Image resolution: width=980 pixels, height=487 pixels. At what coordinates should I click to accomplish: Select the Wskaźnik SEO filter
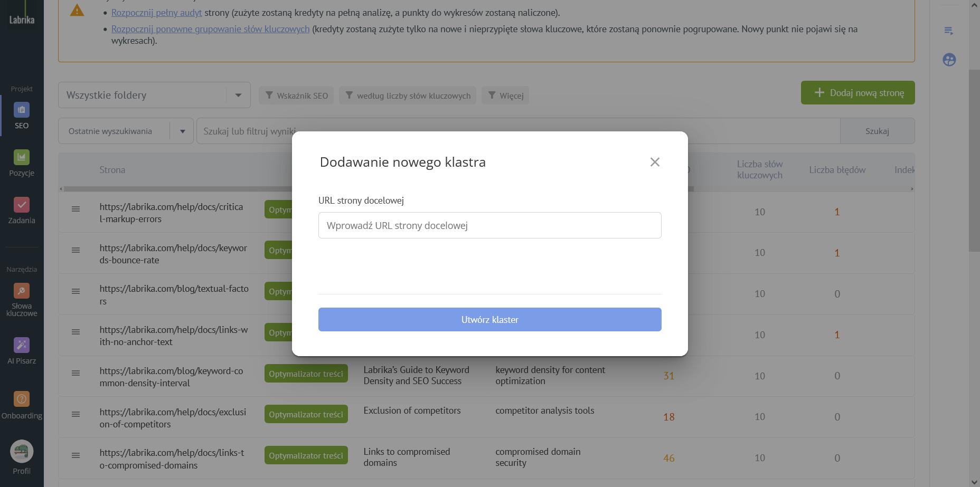296,96
